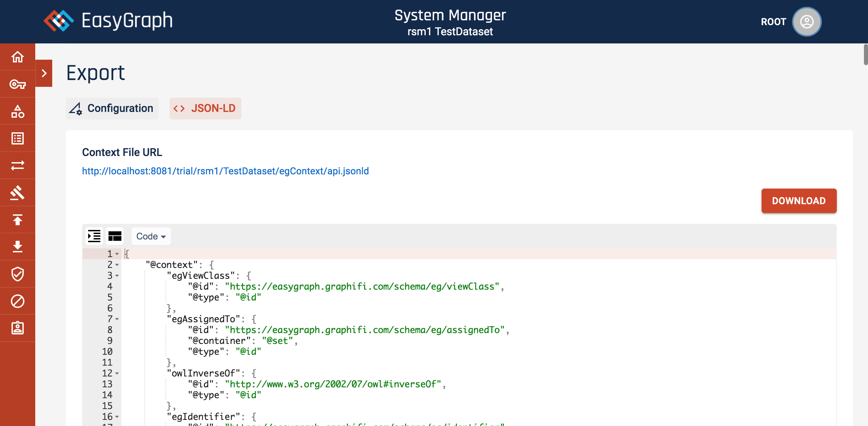Viewport: 868px width, 426px height.
Task: Click the blocked circle sidebar icon
Action: click(x=18, y=301)
